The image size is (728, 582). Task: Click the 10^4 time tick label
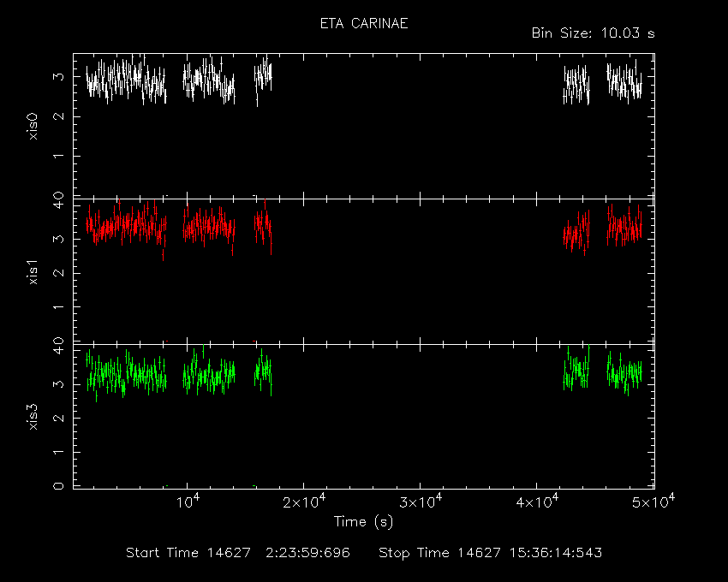(x=188, y=502)
